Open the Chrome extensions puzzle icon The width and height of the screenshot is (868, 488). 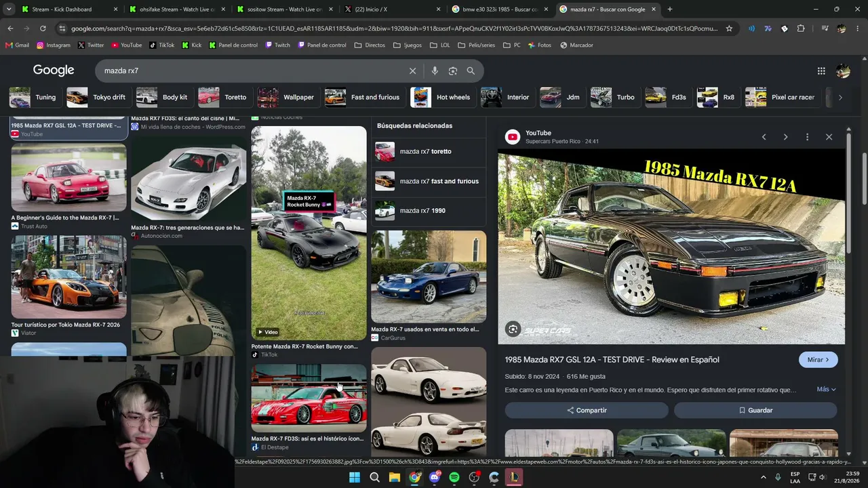point(801,28)
